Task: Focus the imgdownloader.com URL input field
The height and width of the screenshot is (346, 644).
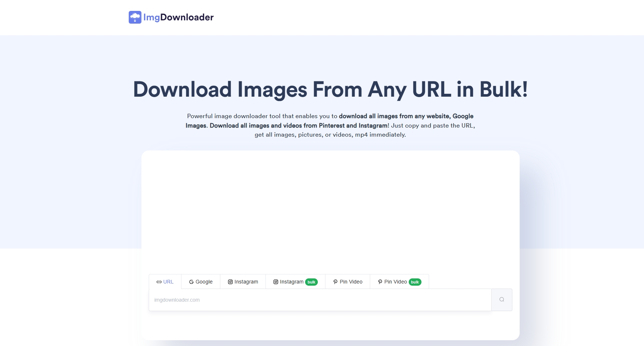Action: pyautogui.click(x=320, y=300)
